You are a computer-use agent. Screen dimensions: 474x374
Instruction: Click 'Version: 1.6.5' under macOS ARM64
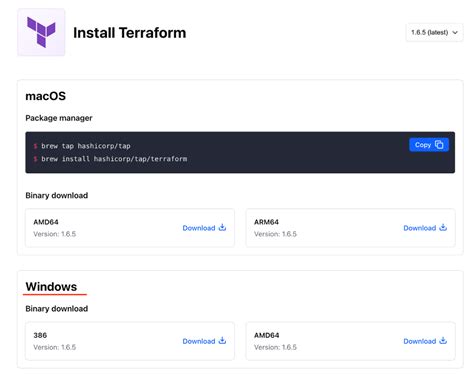click(x=275, y=234)
